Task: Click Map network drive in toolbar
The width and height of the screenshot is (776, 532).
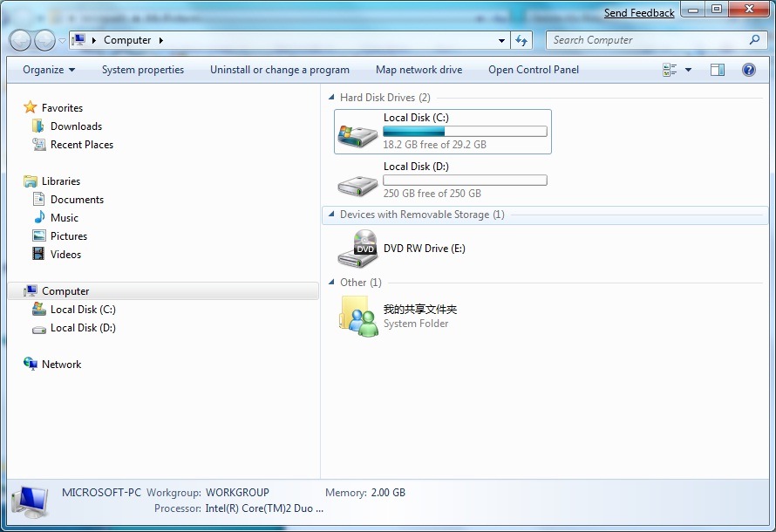Action: point(419,70)
